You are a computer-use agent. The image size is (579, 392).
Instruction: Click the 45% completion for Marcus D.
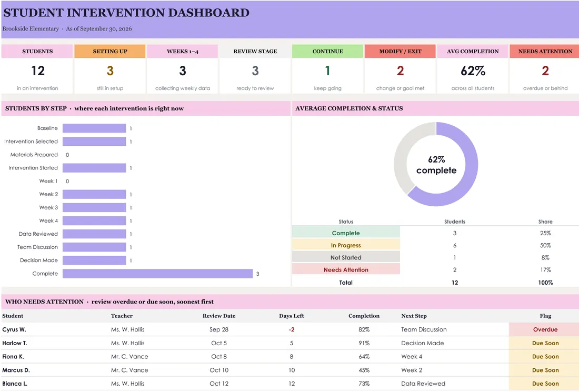tap(364, 370)
